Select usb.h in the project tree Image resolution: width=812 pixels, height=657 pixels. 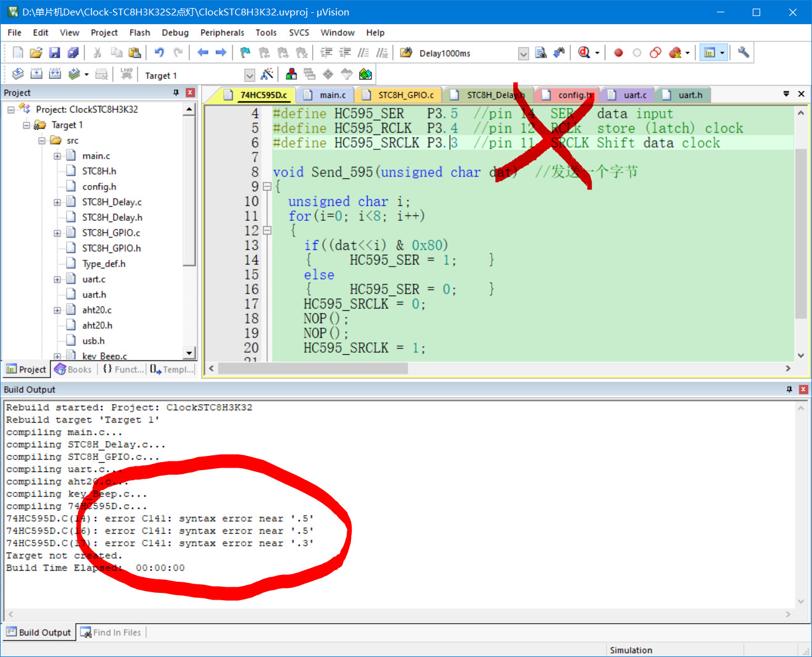pos(93,341)
